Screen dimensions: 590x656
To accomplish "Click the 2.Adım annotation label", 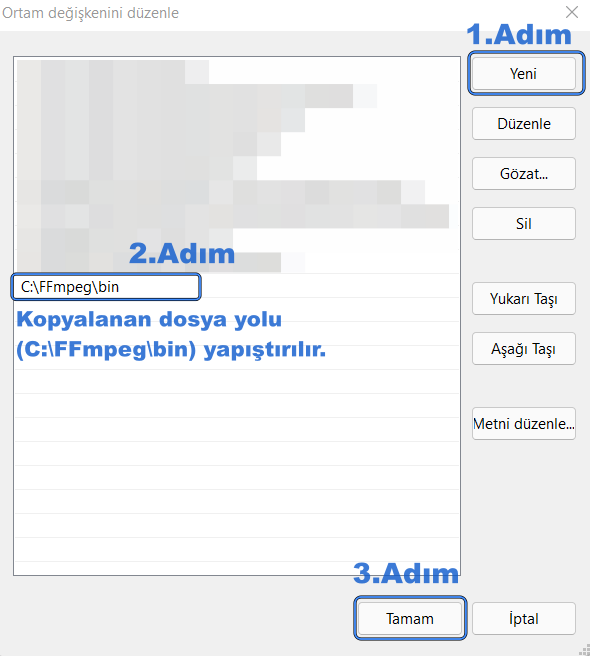I will pyautogui.click(x=182, y=254).
